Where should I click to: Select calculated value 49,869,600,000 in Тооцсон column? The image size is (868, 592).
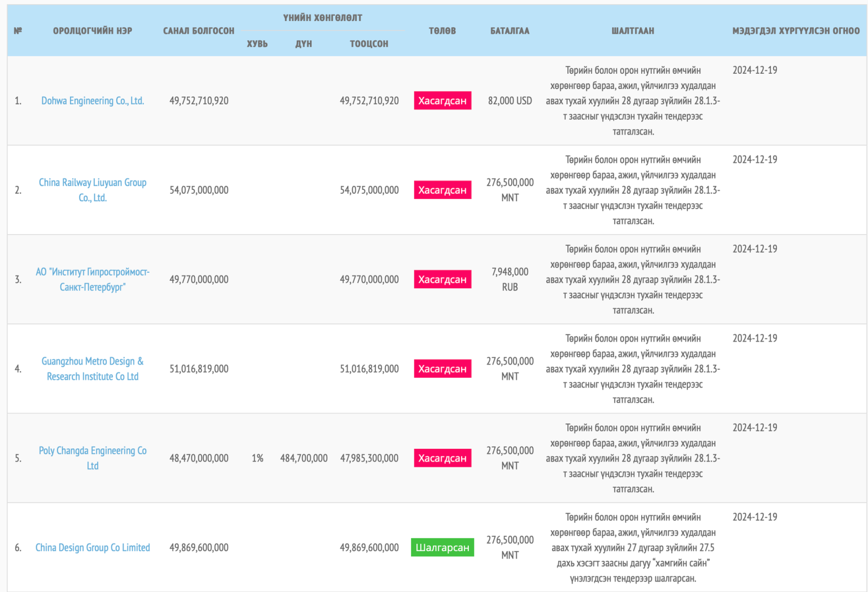(369, 548)
